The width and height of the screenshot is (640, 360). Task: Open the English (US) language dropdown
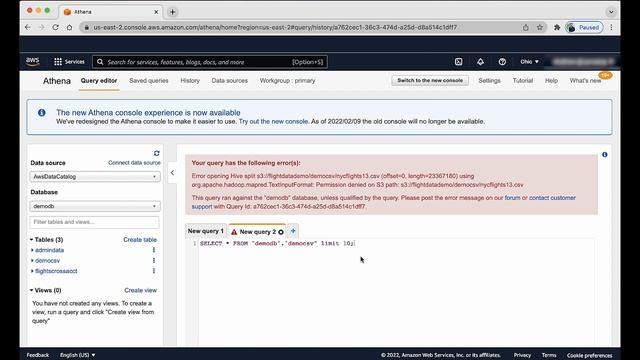click(x=77, y=355)
